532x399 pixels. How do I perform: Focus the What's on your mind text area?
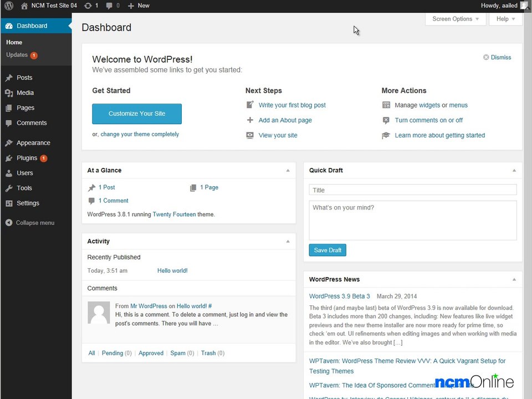tap(412, 220)
